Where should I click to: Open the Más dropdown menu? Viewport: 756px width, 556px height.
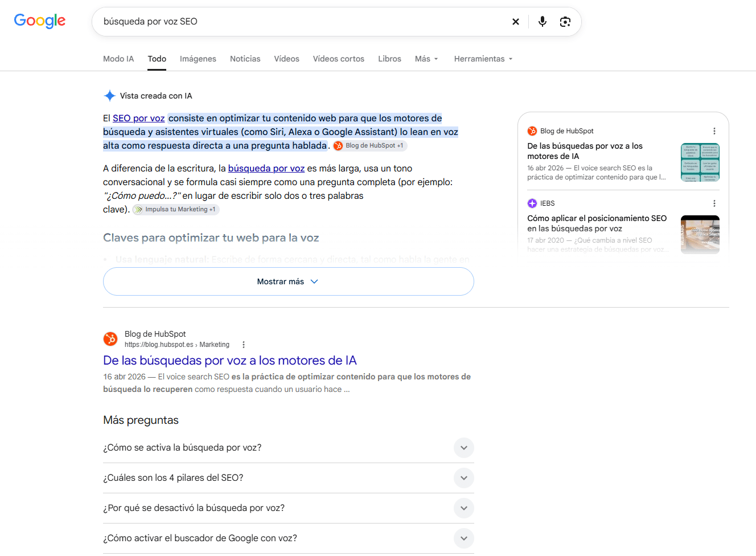[x=426, y=59]
